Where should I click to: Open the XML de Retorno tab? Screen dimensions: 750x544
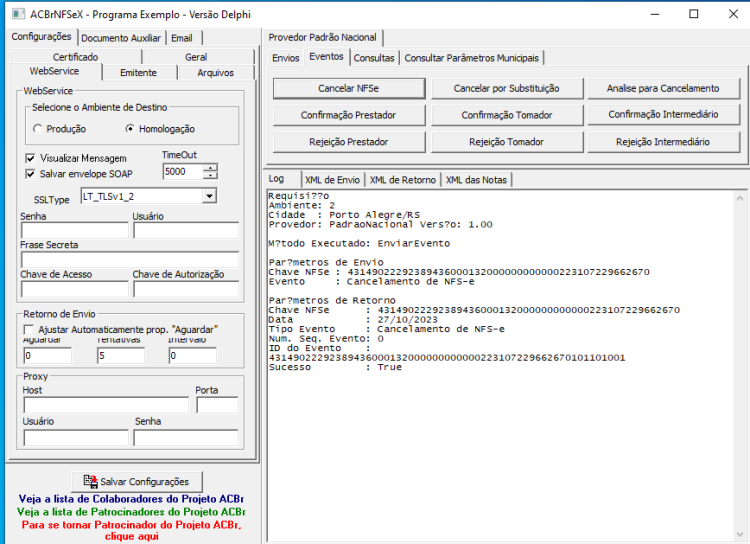click(x=403, y=180)
